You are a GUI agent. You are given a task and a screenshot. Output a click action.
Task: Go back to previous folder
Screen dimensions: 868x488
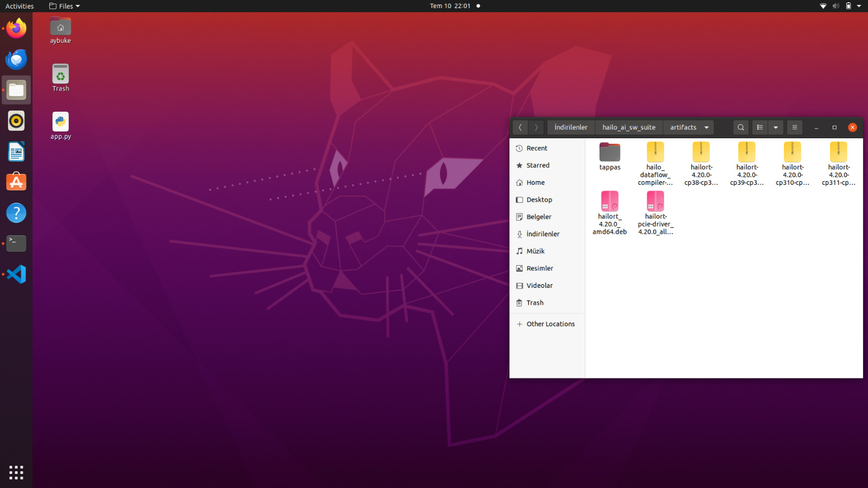coord(520,127)
